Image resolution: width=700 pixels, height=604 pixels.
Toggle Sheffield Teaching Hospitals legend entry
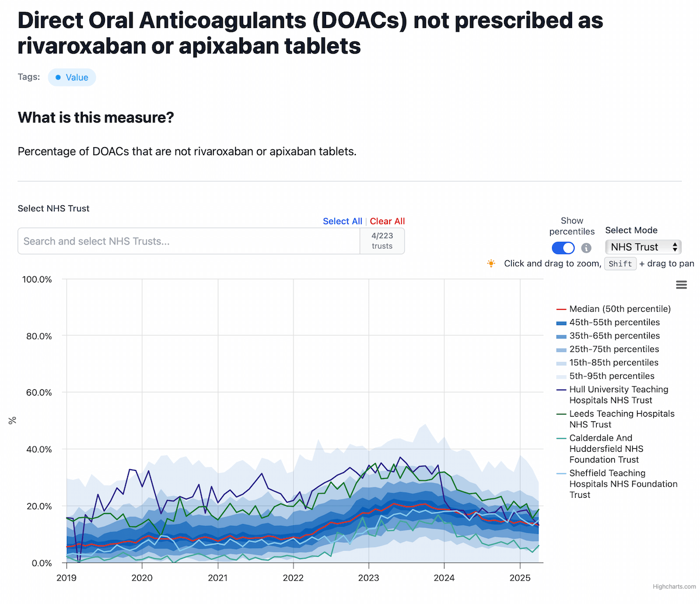623,484
